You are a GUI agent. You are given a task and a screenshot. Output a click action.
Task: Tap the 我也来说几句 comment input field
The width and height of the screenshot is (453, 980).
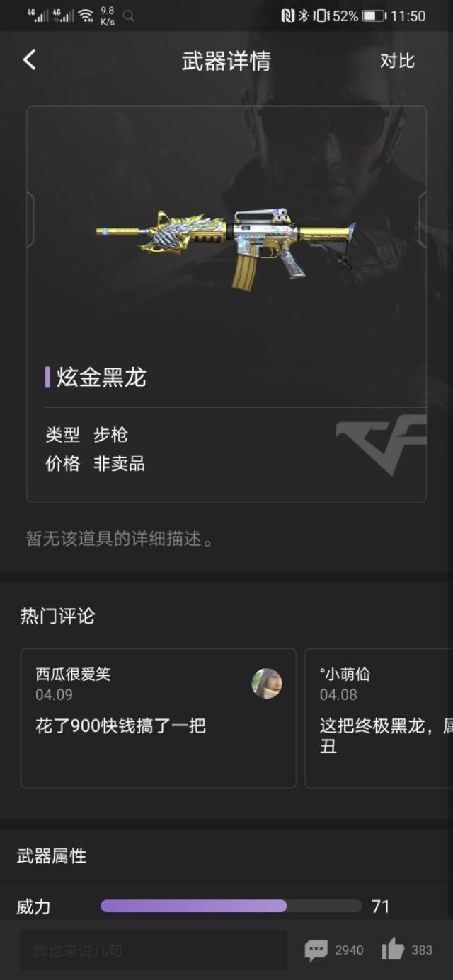tap(154, 950)
